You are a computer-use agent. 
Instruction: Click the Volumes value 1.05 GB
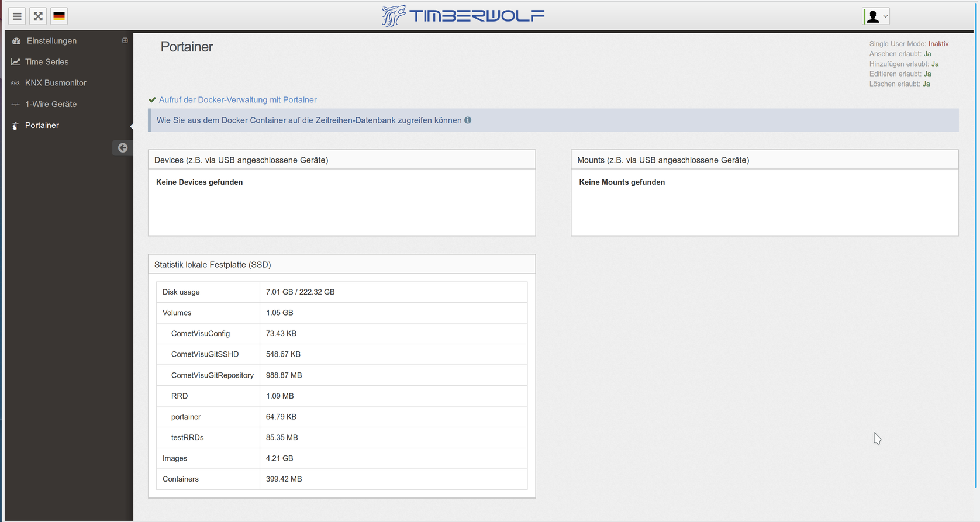click(279, 313)
